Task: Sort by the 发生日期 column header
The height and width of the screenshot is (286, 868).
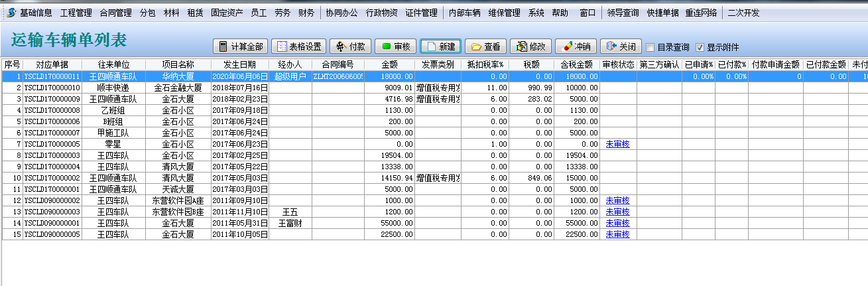Action: (x=240, y=64)
